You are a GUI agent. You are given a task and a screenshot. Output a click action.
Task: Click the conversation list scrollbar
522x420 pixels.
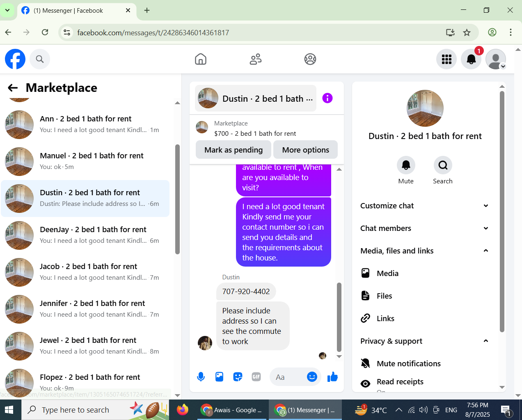(177, 199)
